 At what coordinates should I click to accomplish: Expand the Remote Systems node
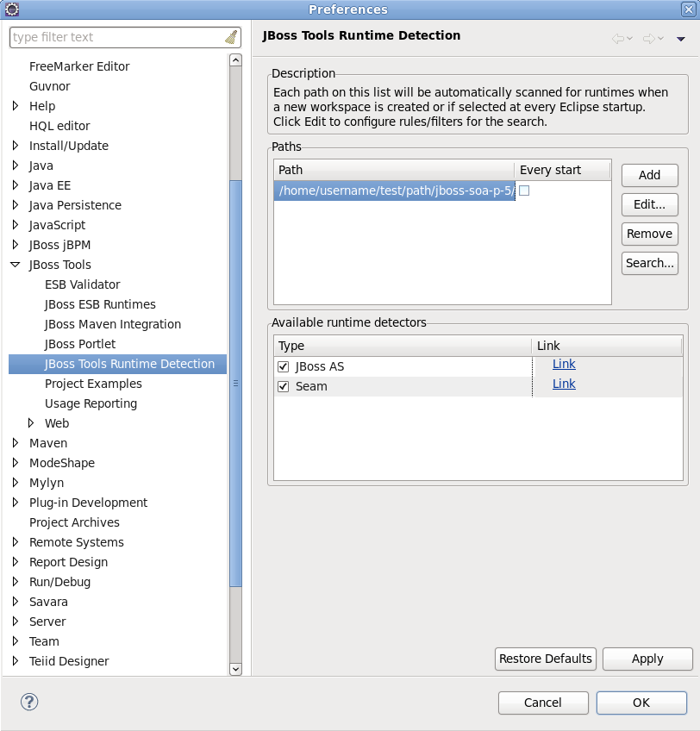pos(16,541)
